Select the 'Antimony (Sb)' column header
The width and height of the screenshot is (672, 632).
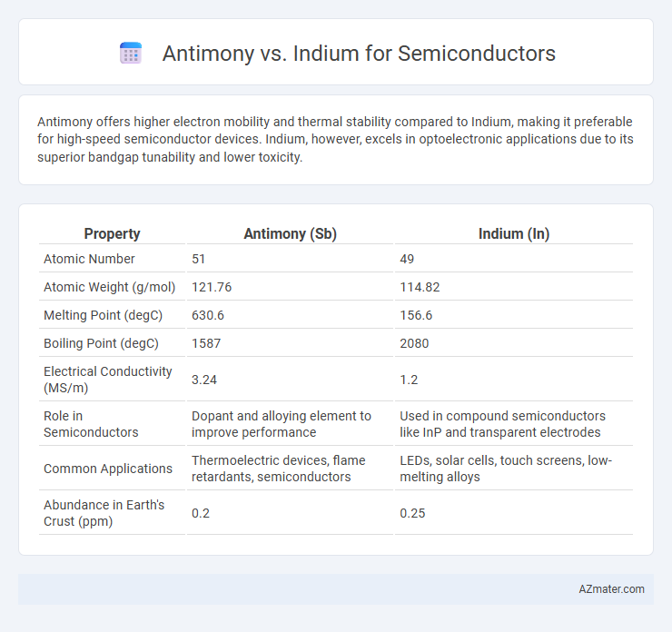click(x=291, y=233)
